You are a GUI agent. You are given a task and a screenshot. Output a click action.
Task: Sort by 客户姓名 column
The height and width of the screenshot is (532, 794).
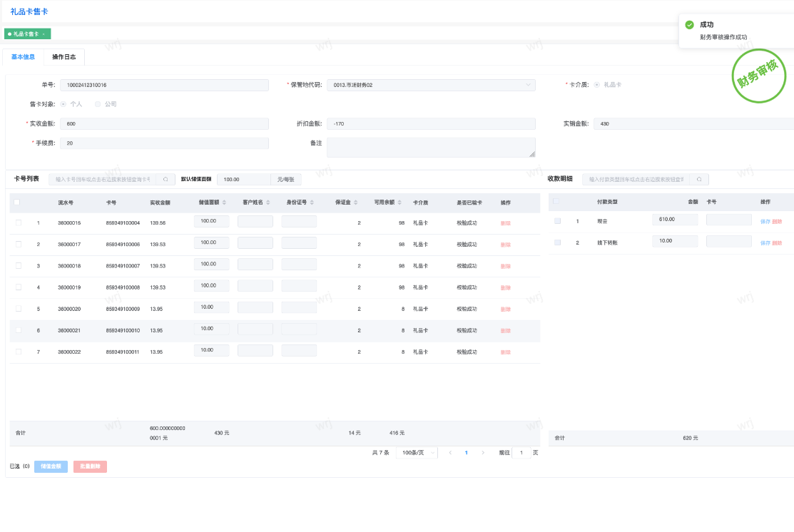tap(268, 203)
